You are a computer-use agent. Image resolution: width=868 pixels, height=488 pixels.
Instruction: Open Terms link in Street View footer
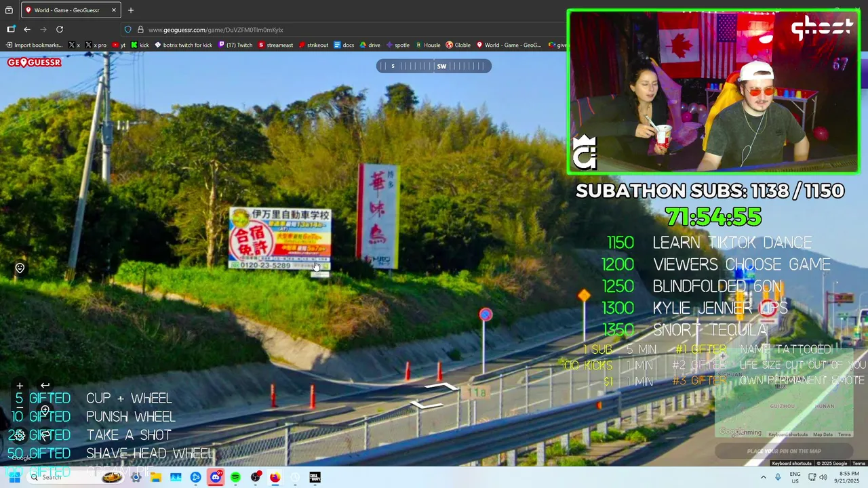[859, 464]
